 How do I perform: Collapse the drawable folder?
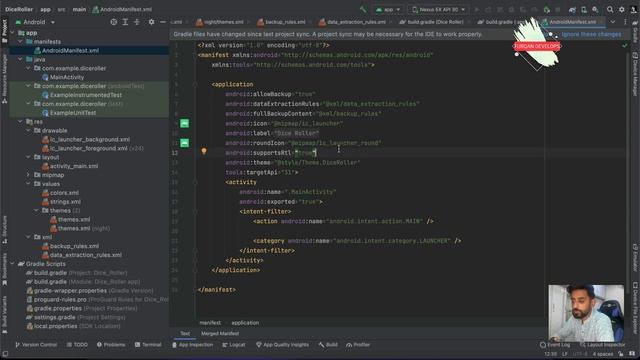(x=28, y=131)
